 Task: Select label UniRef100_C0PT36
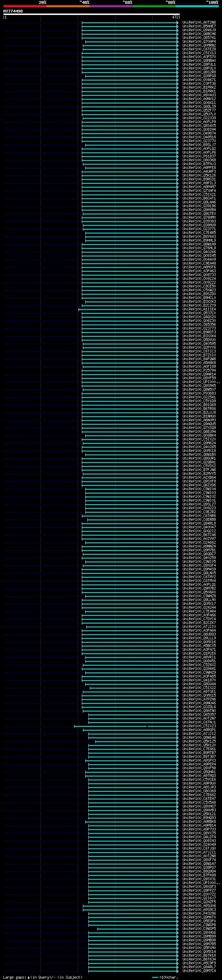point(199,84)
